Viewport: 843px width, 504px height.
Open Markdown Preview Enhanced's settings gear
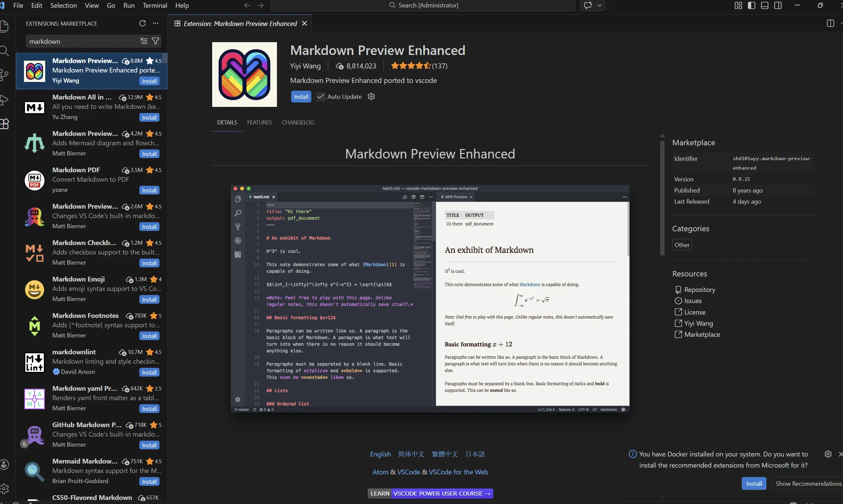point(371,96)
